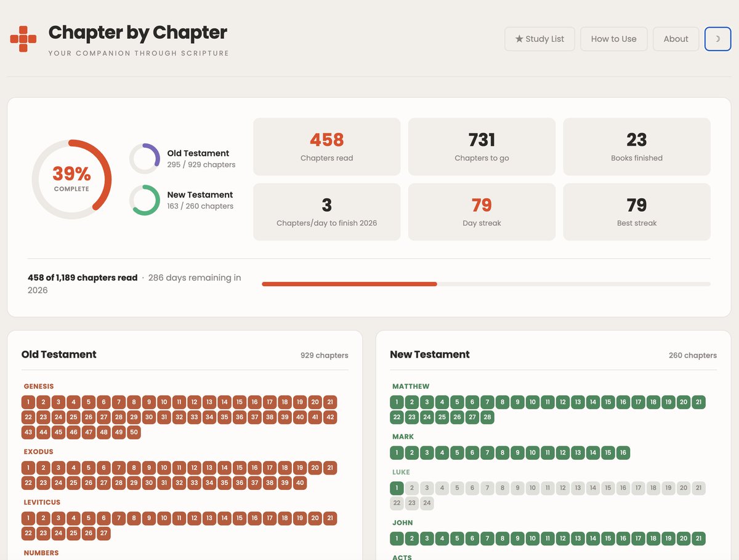Open the About page

point(676,39)
